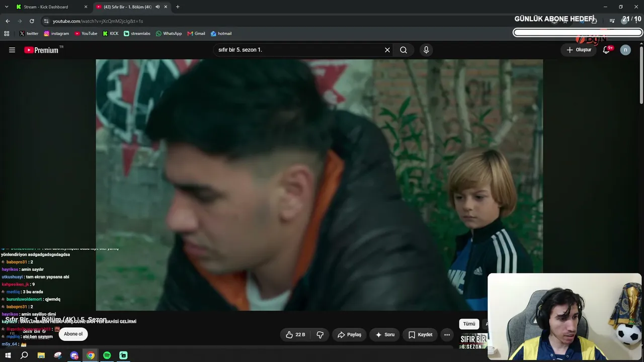Open the instagram bookmark
This screenshot has height=362, width=644.
click(56, 34)
